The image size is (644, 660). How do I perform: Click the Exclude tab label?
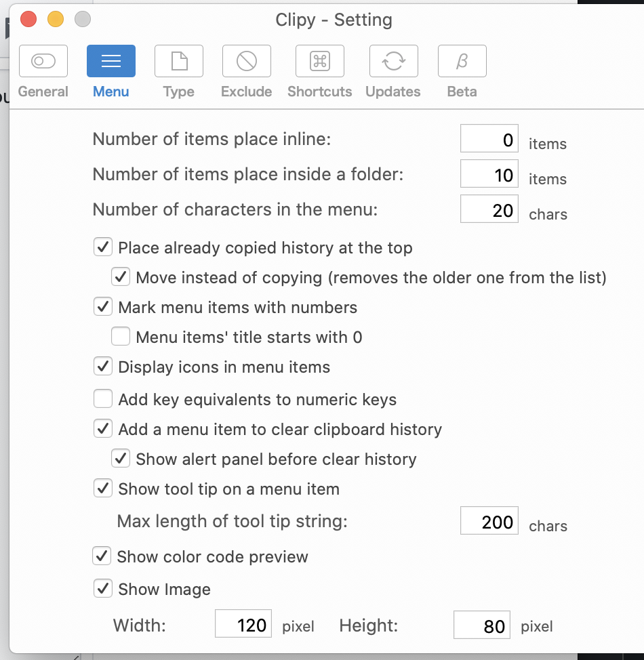(x=247, y=91)
